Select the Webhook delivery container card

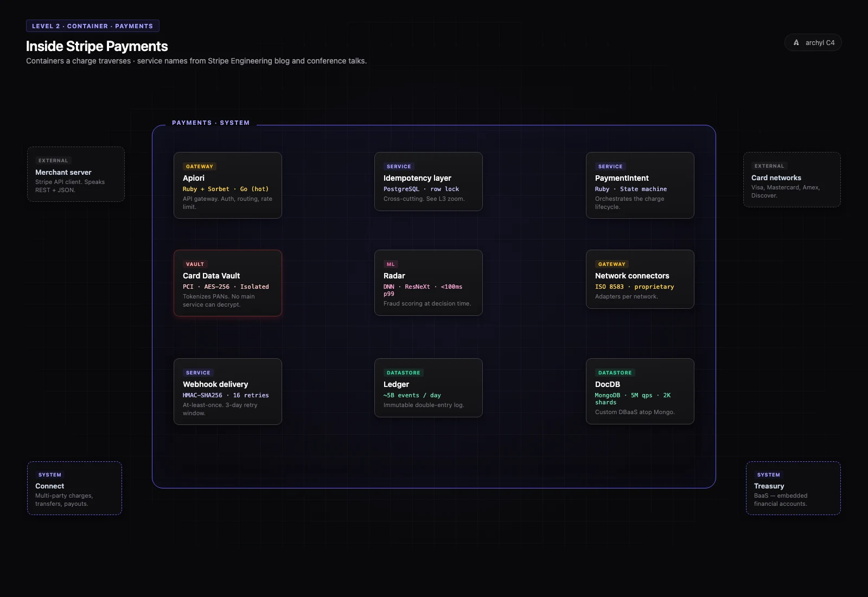[x=228, y=391]
